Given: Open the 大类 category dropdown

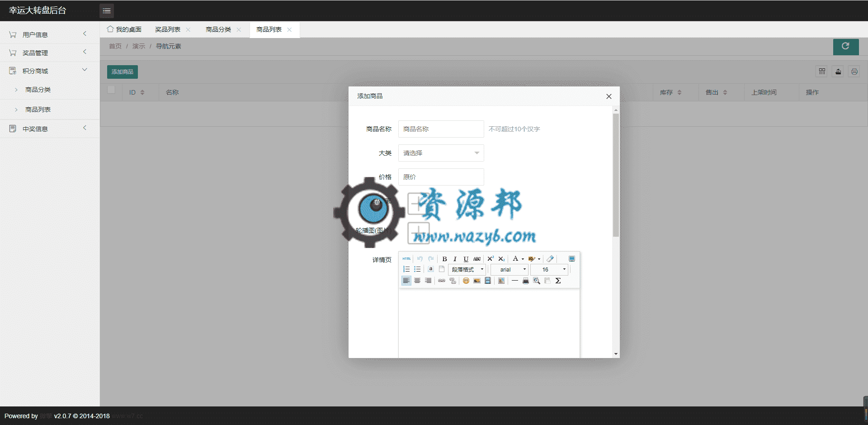Looking at the screenshot, I should (x=441, y=153).
